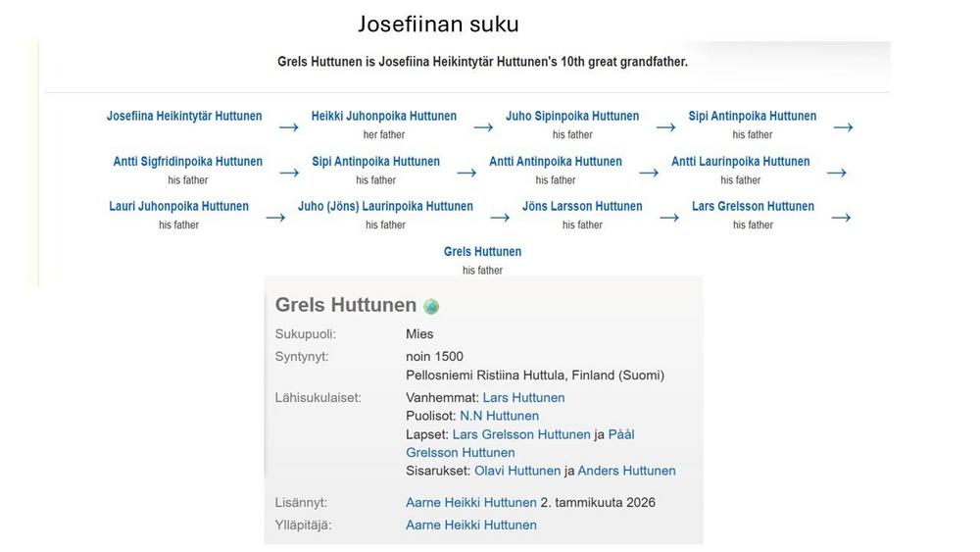Screen dimensions: 980x552
Task: Select Juho Sipinpoika Huttunen in the lineage
Action: pos(572,116)
